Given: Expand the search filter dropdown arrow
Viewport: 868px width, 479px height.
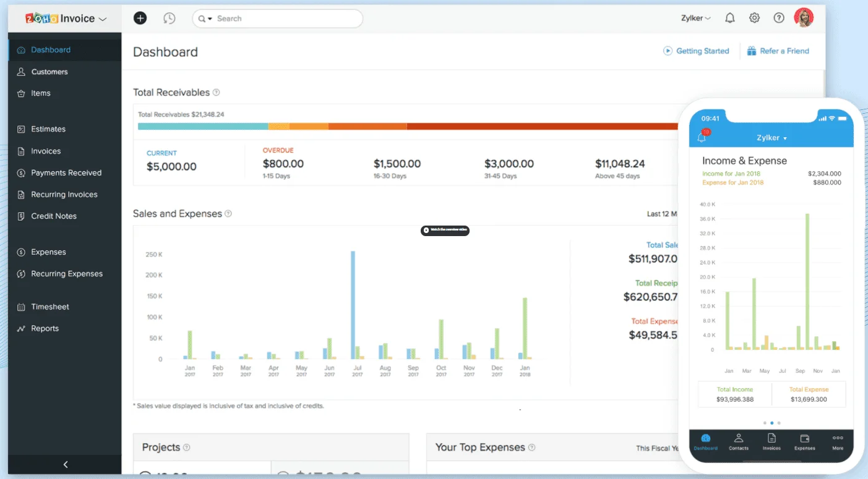Looking at the screenshot, I should (x=210, y=19).
